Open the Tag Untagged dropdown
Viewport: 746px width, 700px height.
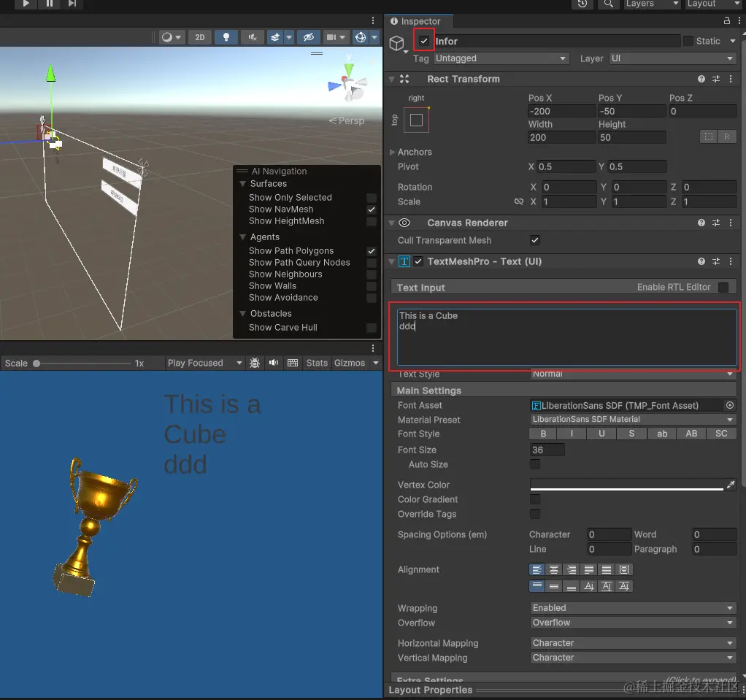(x=501, y=58)
